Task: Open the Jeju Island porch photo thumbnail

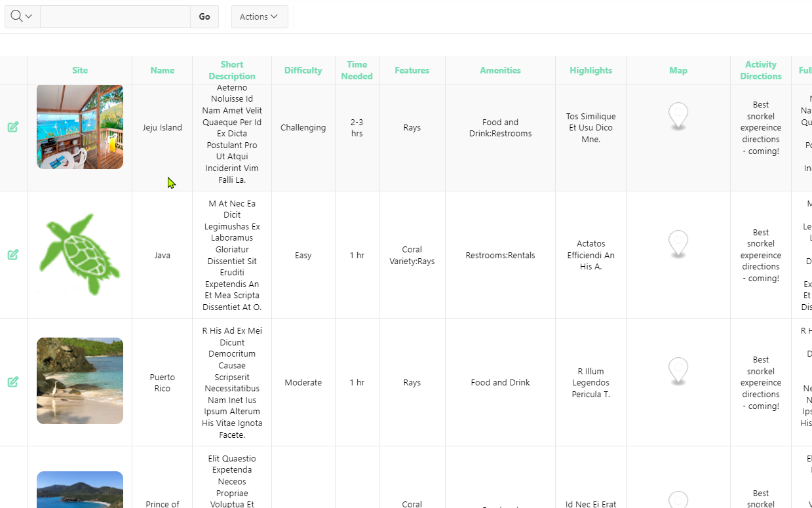Action: [x=79, y=127]
